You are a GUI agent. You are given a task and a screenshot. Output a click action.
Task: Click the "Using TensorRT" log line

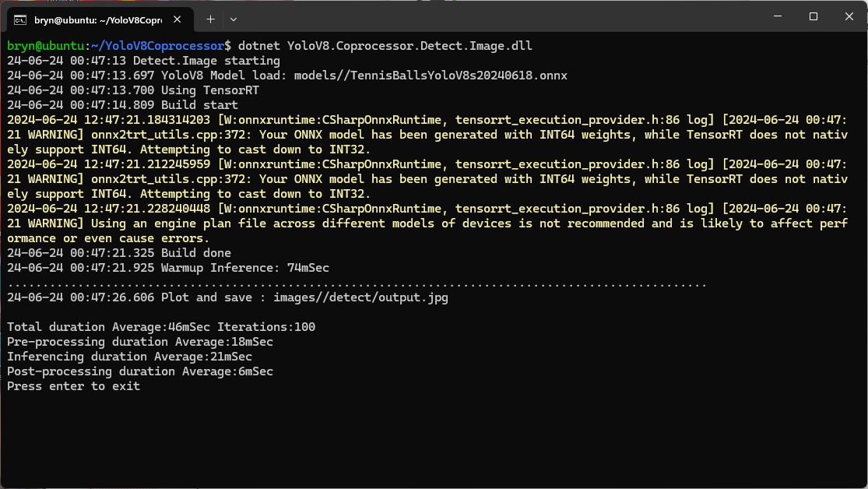(x=210, y=90)
